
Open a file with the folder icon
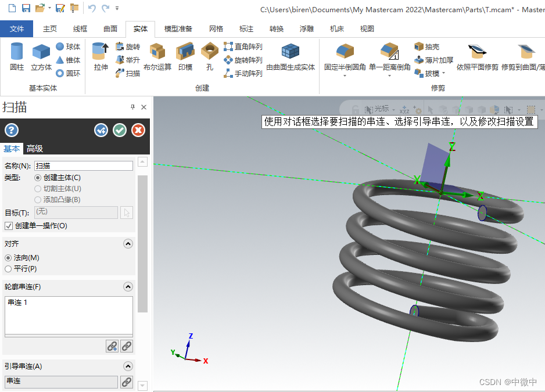40,8
